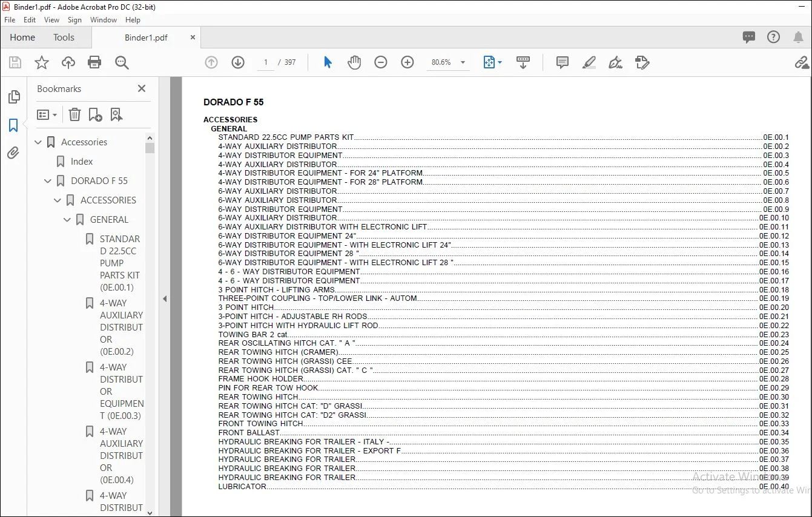The width and height of the screenshot is (812, 517).
Task: Open the View menu
Action: [x=52, y=20]
